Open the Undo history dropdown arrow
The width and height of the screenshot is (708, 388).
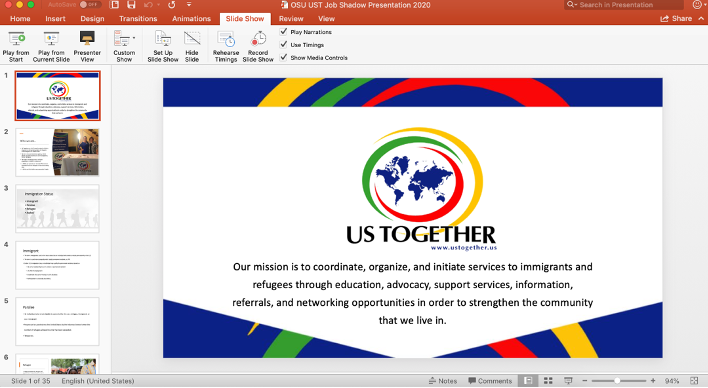(x=159, y=5)
